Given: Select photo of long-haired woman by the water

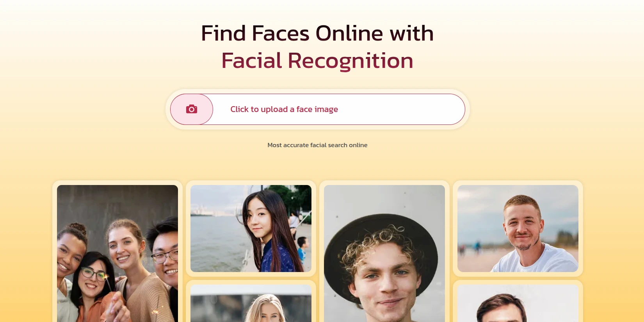Looking at the screenshot, I should (251, 228).
